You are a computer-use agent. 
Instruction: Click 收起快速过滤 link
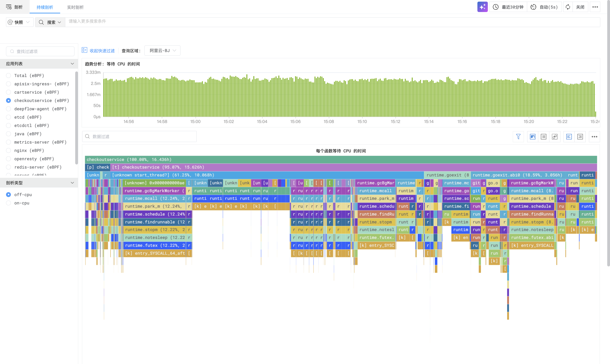coord(102,50)
